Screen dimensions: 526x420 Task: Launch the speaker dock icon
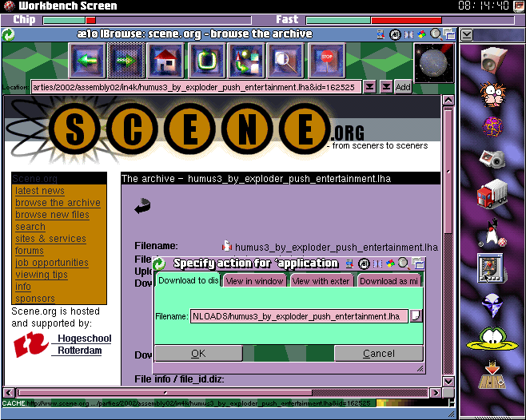click(492, 60)
